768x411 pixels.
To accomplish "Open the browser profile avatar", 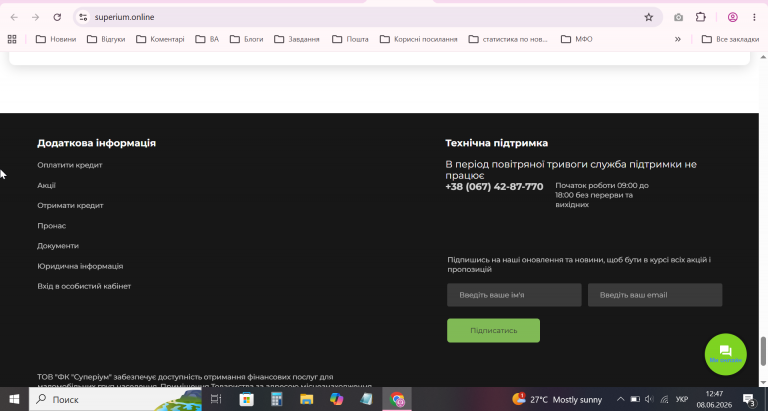I will point(733,17).
